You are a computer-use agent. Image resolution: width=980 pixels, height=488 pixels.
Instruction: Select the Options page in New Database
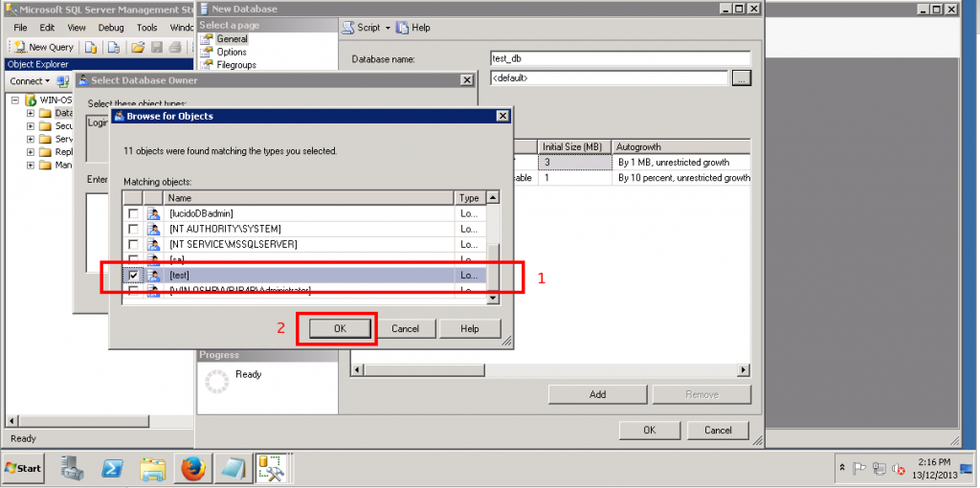232,52
